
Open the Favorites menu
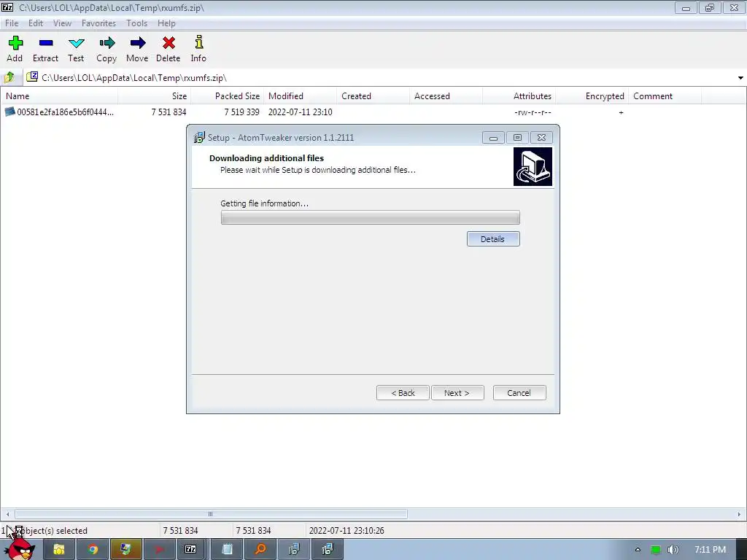[98, 23]
